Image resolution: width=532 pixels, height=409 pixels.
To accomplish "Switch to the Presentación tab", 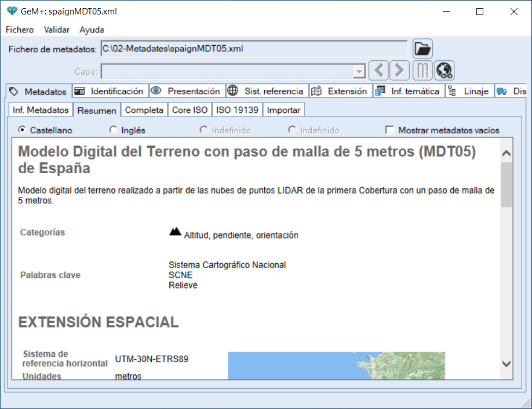I will [187, 92].
